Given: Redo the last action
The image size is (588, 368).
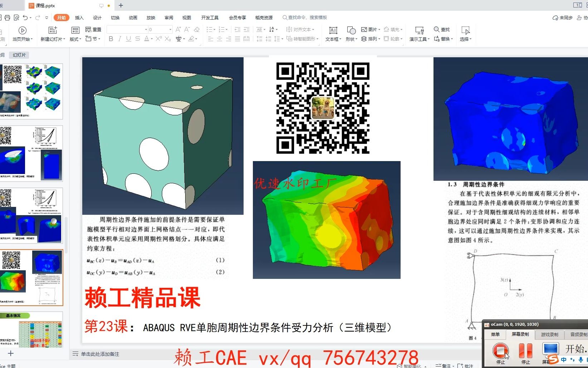Looking at the screenshot, I should pos(38,18).
